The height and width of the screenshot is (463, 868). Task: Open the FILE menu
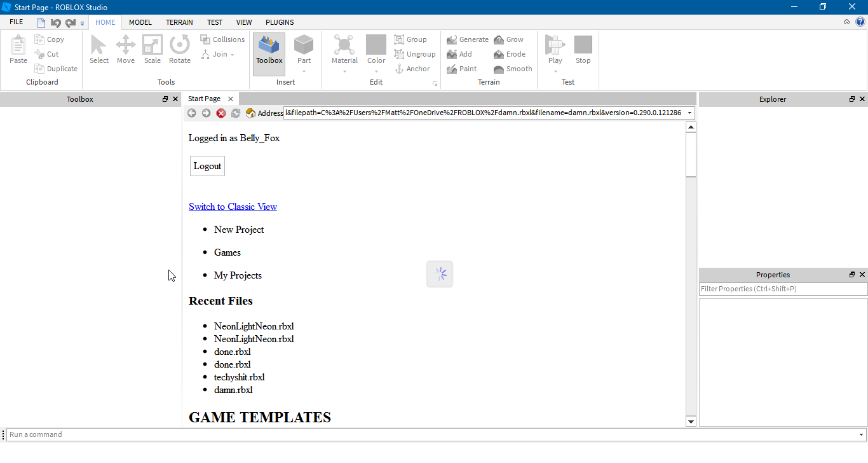(x=17, y=22)
